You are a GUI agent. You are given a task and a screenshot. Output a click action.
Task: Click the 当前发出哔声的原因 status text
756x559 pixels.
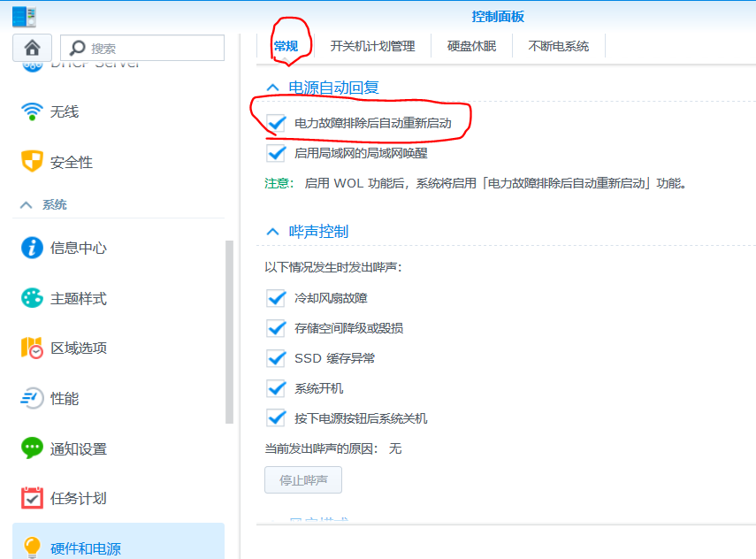coord(333,448)
